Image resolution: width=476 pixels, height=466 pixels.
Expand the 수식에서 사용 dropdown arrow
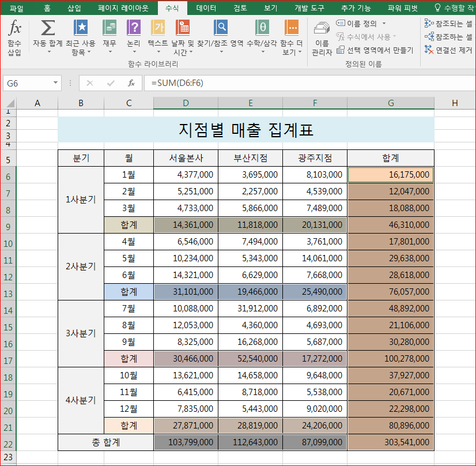pyautogui.click(x=395, y=36)
